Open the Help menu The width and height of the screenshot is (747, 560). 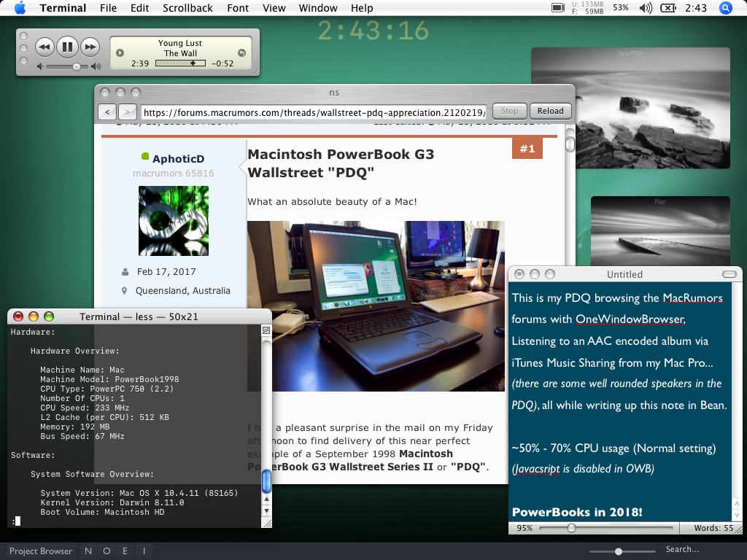362,8
